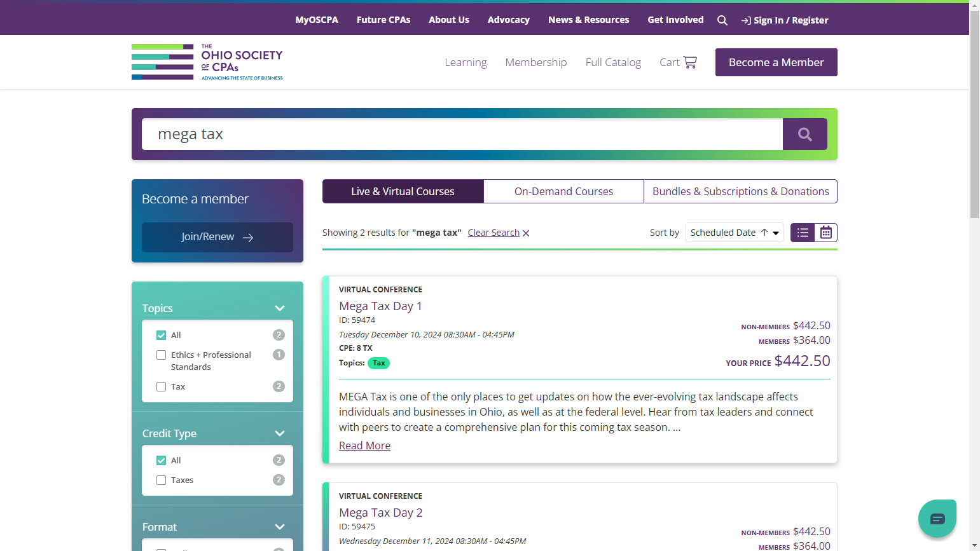This screenshot has width=980, height=551.
Task: Click the sort direction arrow icon
Action: coord(764,233)
